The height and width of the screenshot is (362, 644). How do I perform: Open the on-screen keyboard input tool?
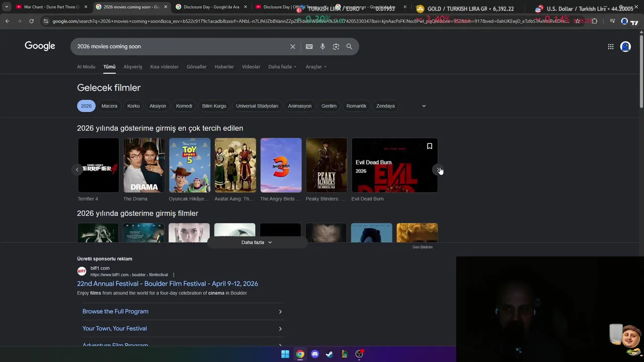309,46
